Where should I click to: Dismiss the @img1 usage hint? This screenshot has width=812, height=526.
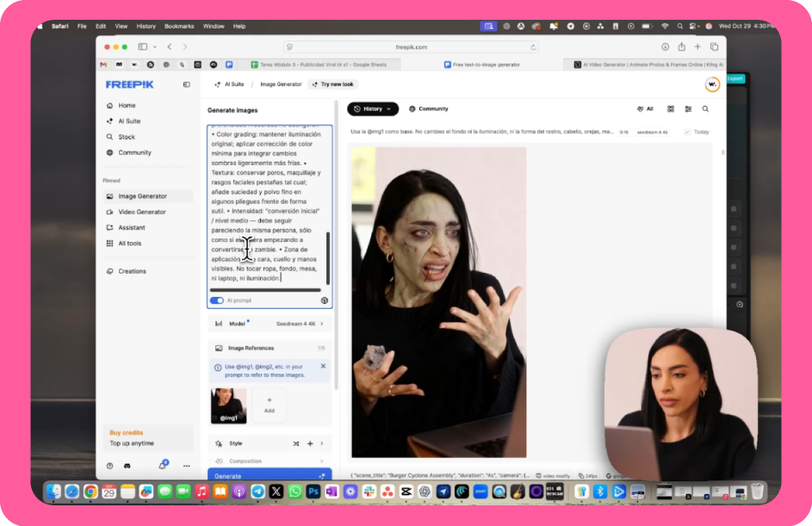323,367
